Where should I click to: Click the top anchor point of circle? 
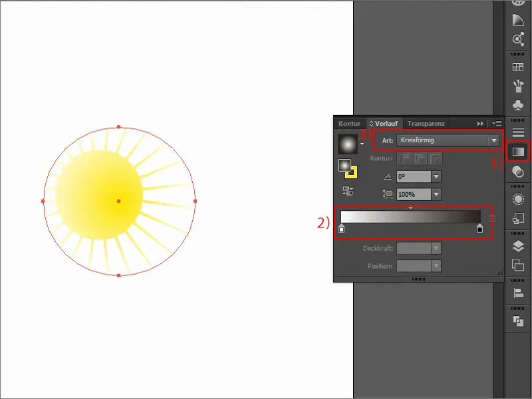click(119, 127)
